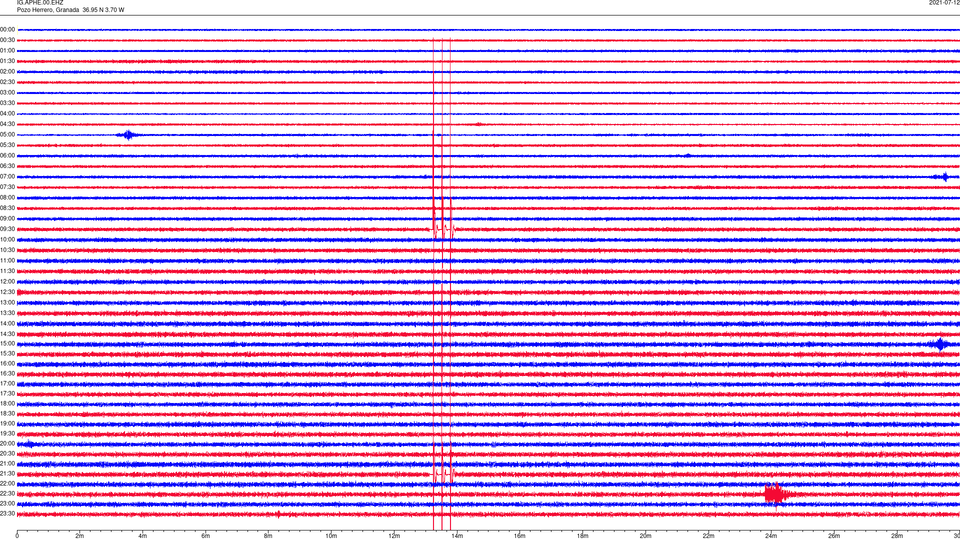Click the 02:00 trace time label
This screenshot has height=540, width=960.
(7, 71)
